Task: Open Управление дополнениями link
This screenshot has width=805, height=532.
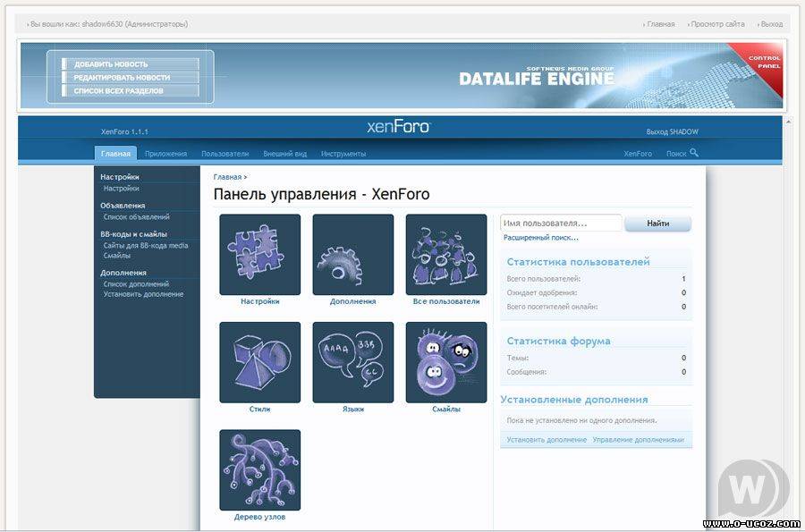Action: (638, 440)
